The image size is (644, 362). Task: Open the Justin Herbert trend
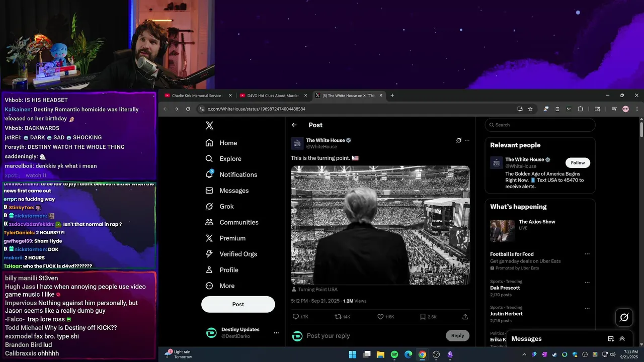coord(506,314)
